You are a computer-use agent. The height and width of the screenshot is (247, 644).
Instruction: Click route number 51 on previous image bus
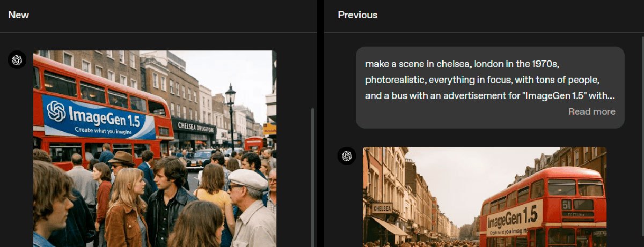click(566, 204)
